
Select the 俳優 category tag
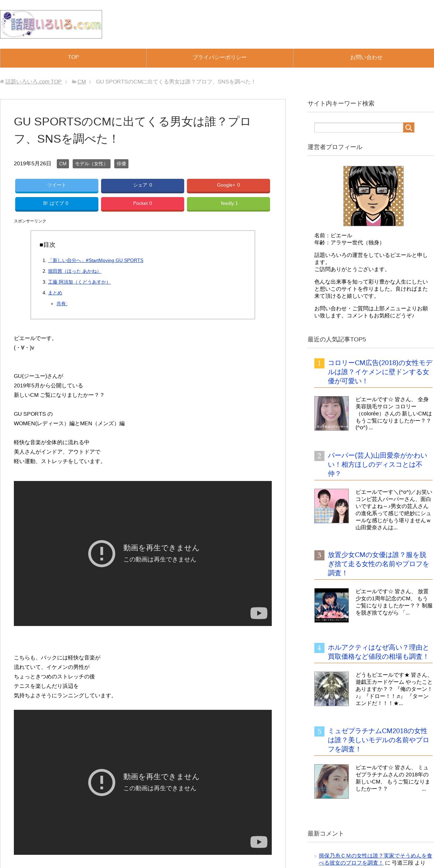121,164
